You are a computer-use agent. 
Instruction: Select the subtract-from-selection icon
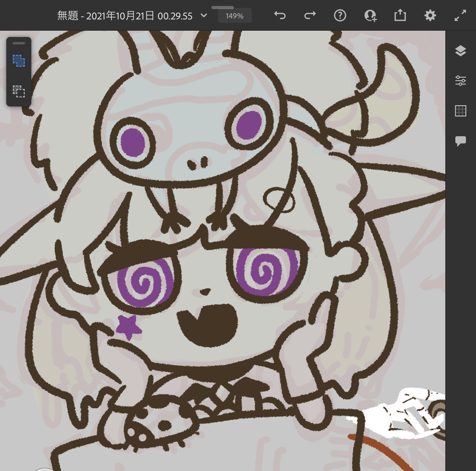tap(19, 91)
